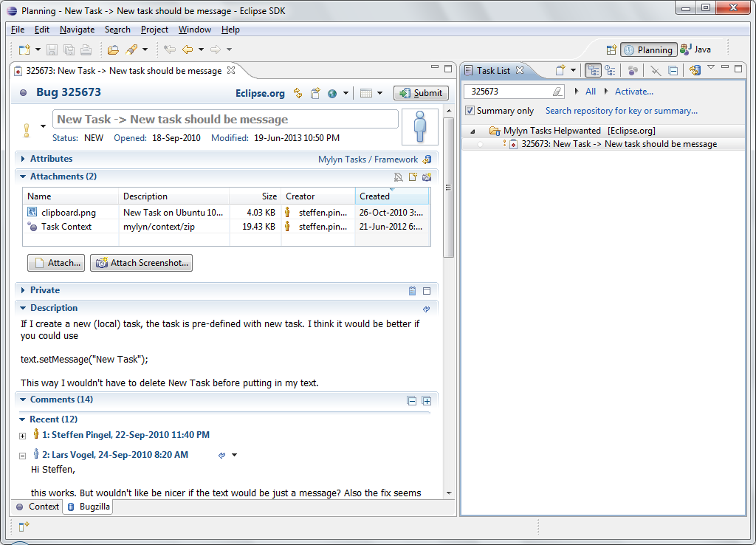Screen dimensions: 756x545
Task: Click the task summary text field
Action: [225, 119]
